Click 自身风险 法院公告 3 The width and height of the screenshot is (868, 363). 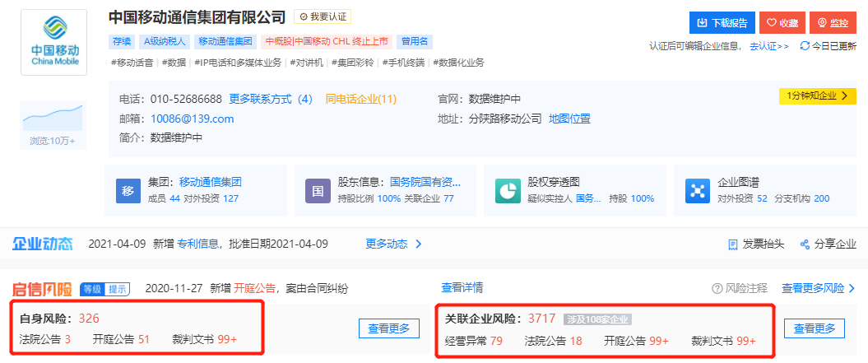44,340
